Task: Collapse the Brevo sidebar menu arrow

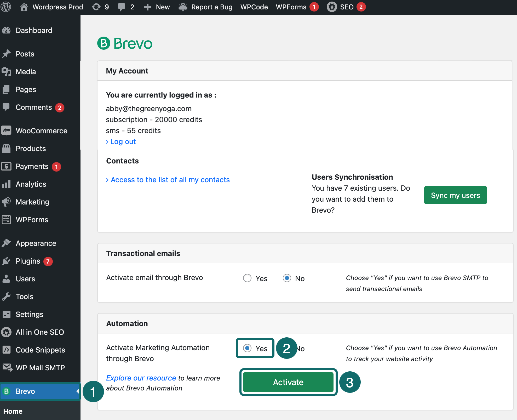Action: pos(78,391)
